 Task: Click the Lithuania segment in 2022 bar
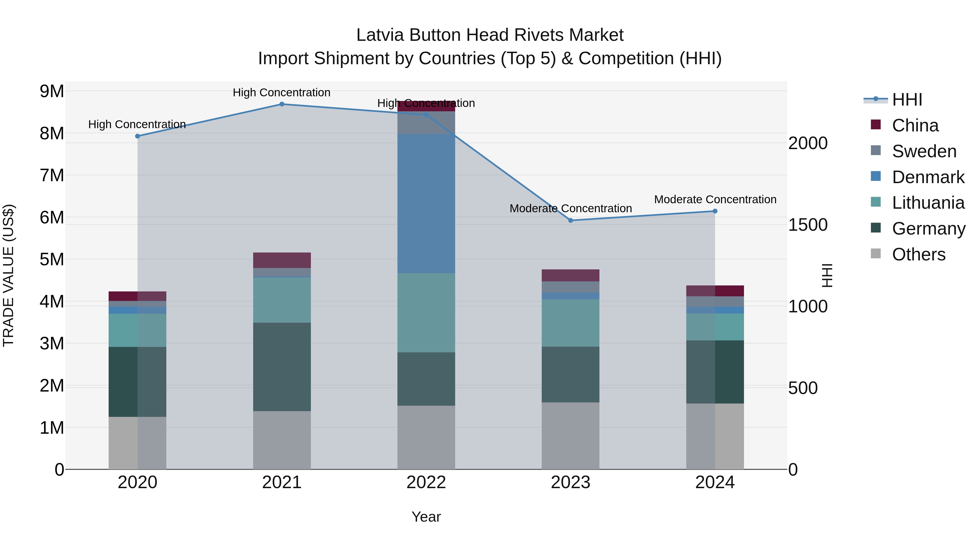tap(426, 313)
